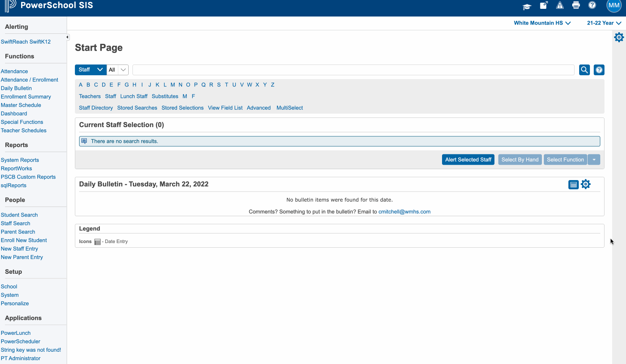Open Dashboard sidebar link
Screen dimensions: 626x364
click(x=14, y=114)
